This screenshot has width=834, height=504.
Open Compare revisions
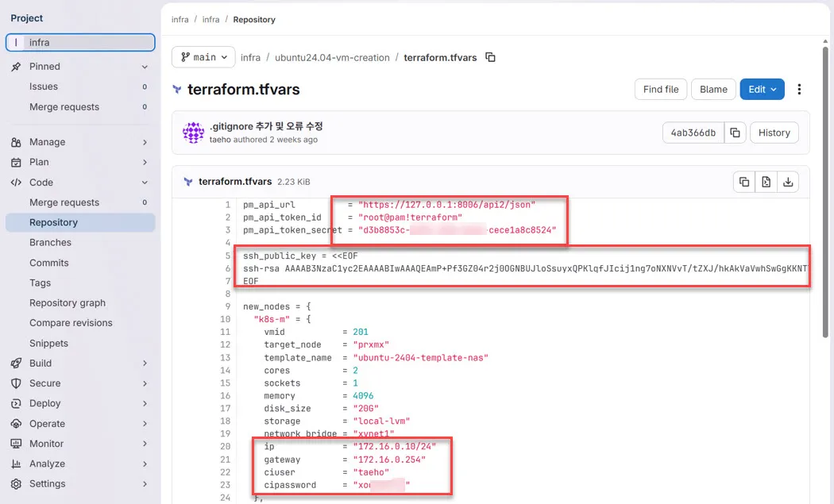coord(71,323)
